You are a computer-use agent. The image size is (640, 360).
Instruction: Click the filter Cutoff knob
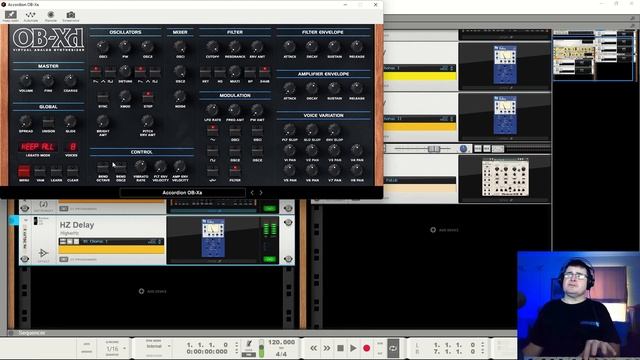click(x=212, y=47)
